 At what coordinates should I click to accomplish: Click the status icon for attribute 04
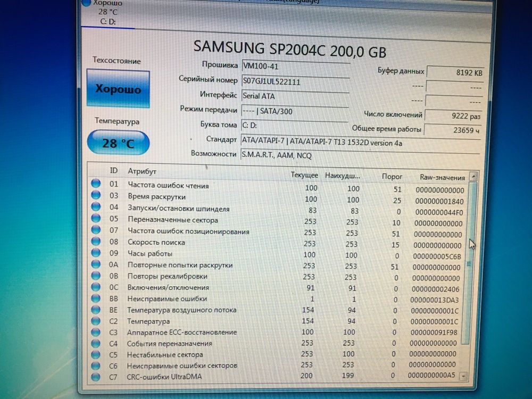96,206
